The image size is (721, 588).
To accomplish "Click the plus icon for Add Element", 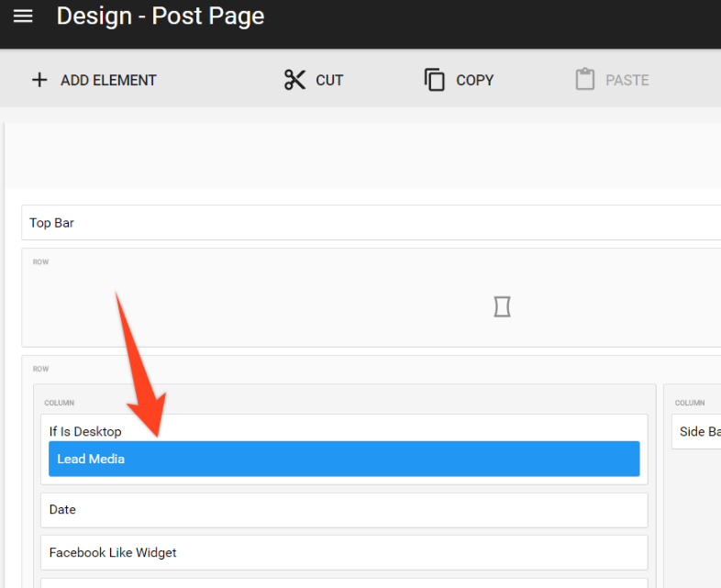I will pyautogui.click(x=39, y=80).
